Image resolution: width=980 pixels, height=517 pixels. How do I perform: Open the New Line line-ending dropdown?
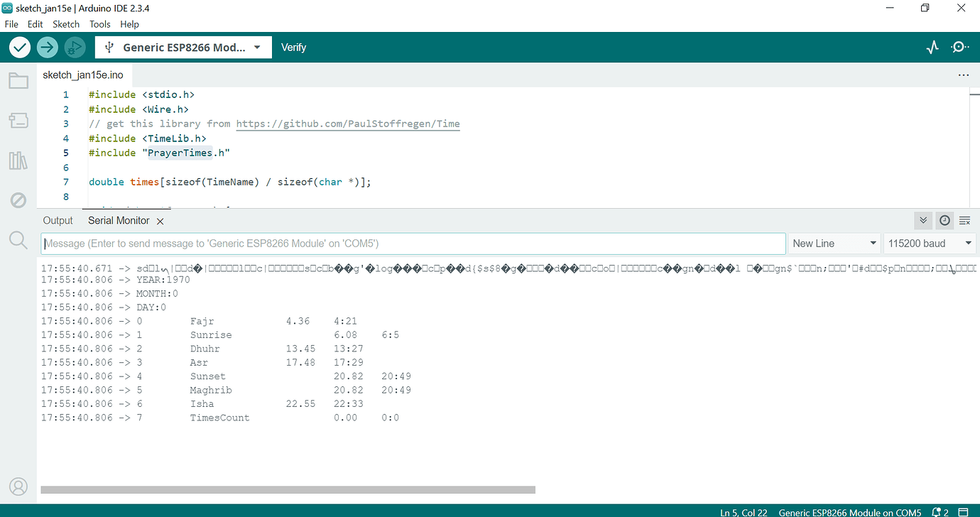(x=834, y=243)
